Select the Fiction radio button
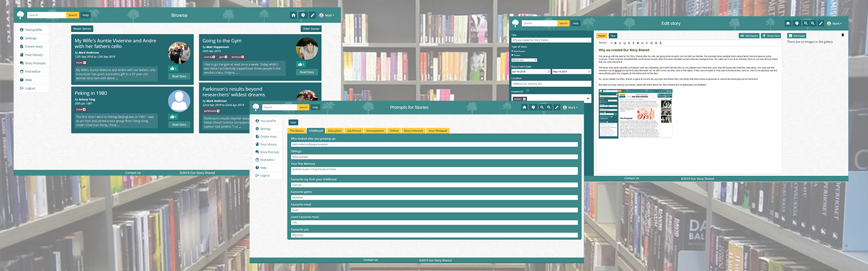 (512, 55)
